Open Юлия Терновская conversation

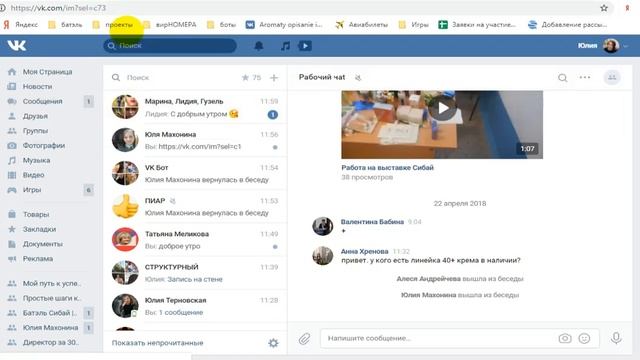point(195,306)
